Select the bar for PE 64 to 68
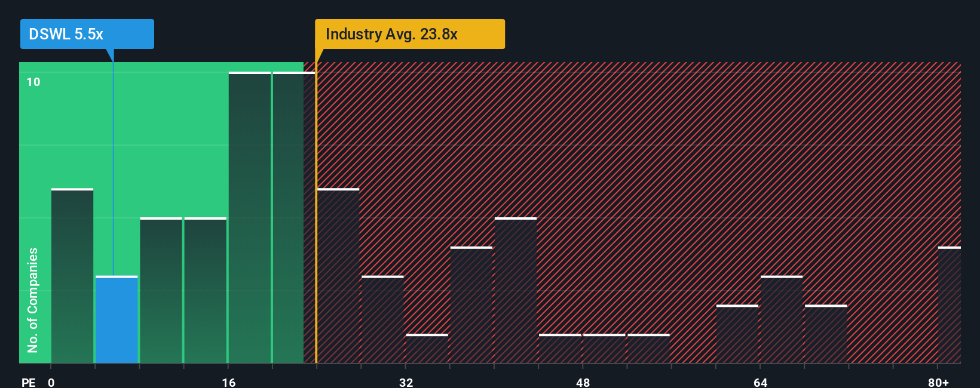980x388 pixels. tap(782, 319)
